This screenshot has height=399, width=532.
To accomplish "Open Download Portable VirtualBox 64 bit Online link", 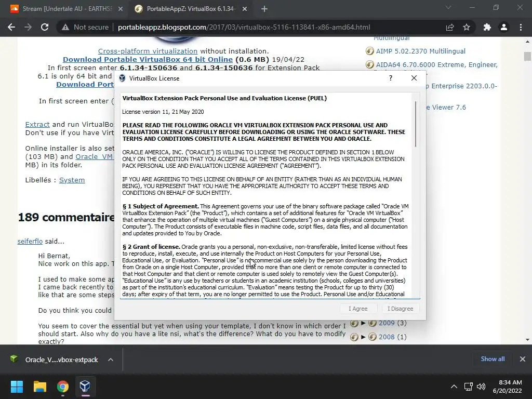I will pyautogui.click(x=148, y=59).
